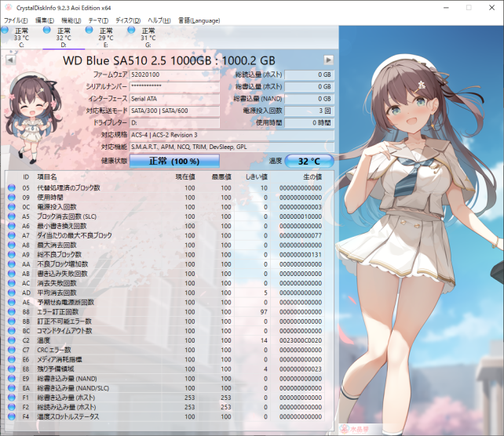Image resolution: width=504 pixels, height=436 pixels.
Task: Select the G: drive tab at 31 °C
Action: point(148,38)
